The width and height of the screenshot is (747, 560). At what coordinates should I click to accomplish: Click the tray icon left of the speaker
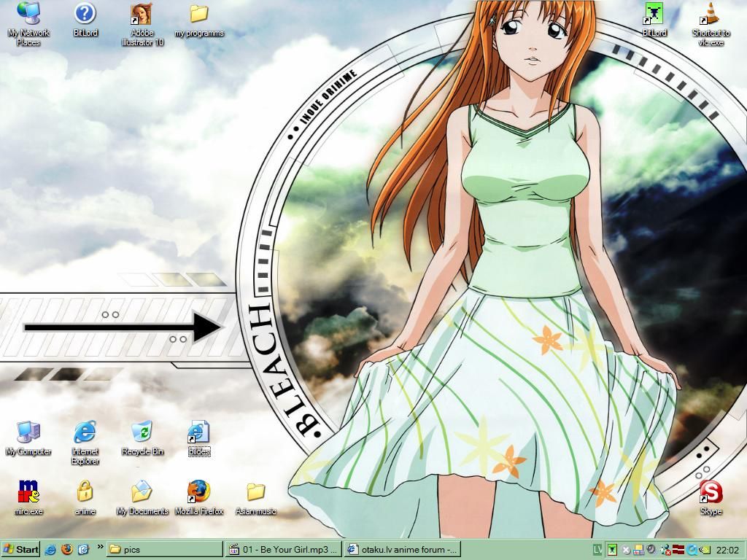[638, 550]
